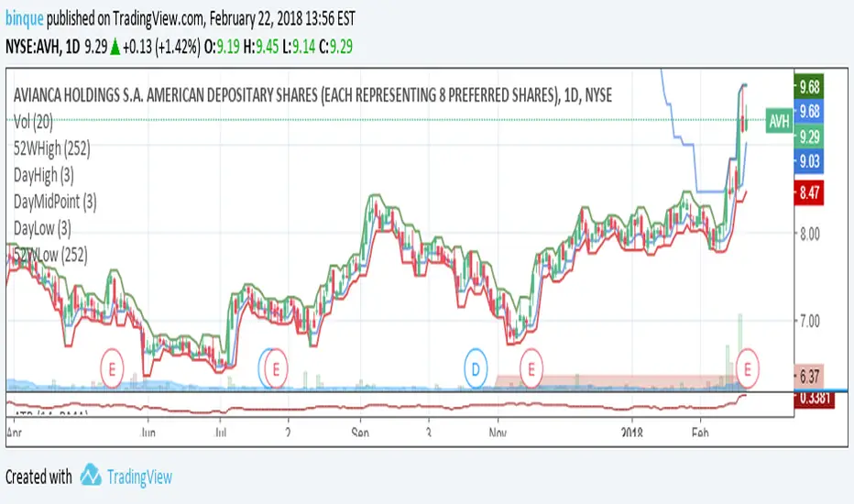Click the 52WLow (252) indicator legend
The height and width of the screenshot is (504, 854).
pos(50,255)
